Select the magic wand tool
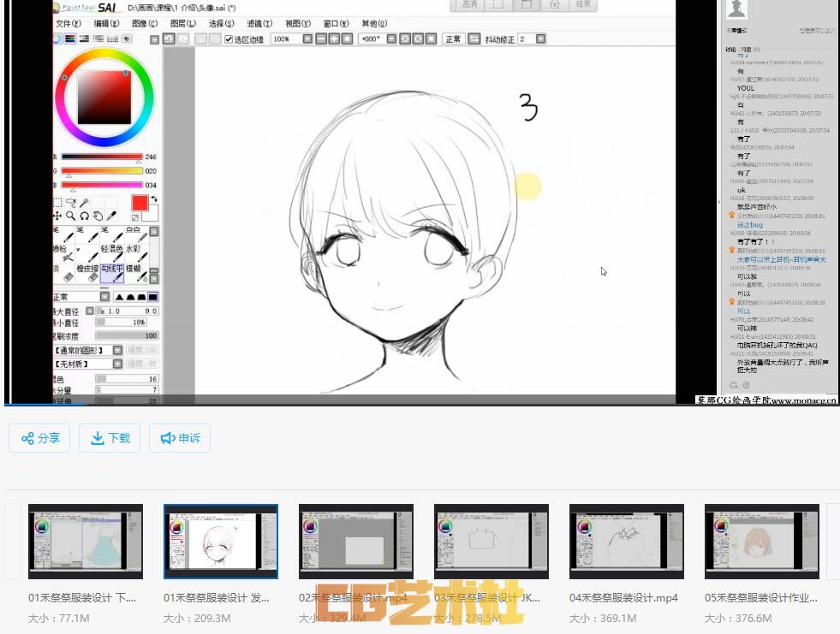This screenshot has width=840, height=634. (x=84, y=203)
